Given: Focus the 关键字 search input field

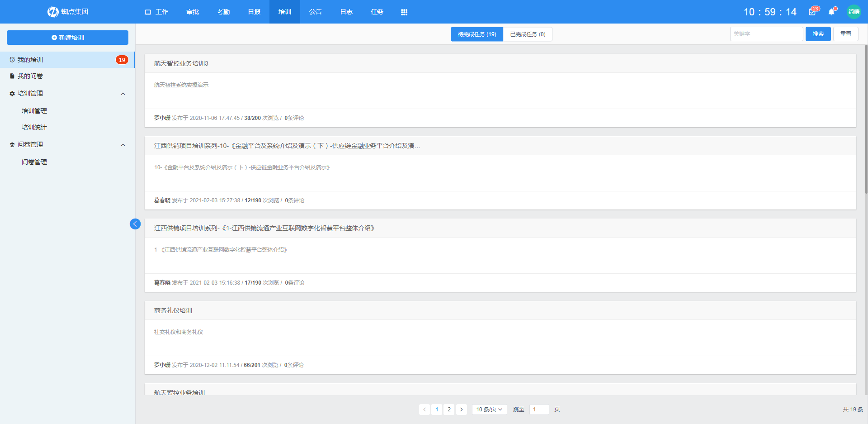Looking at the screenshot, I should [766, 34].
